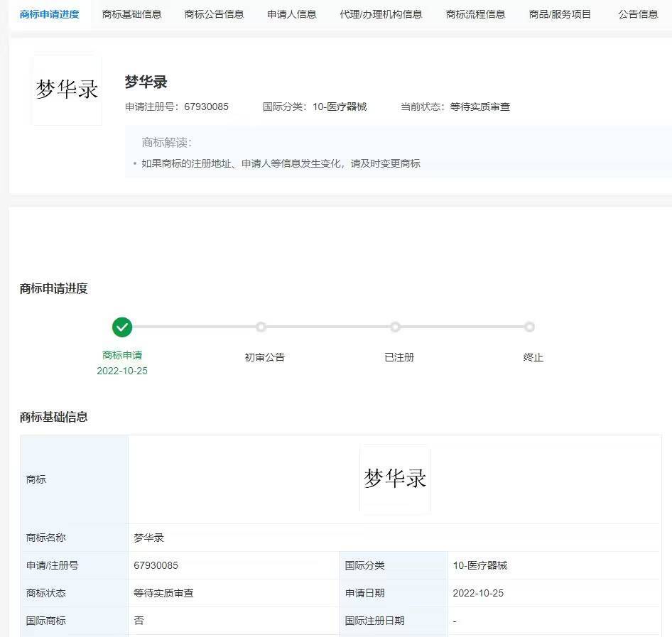Click the 梦华录 trademark image in table
This screenshot has width=672, height=637.
point(395,479)
